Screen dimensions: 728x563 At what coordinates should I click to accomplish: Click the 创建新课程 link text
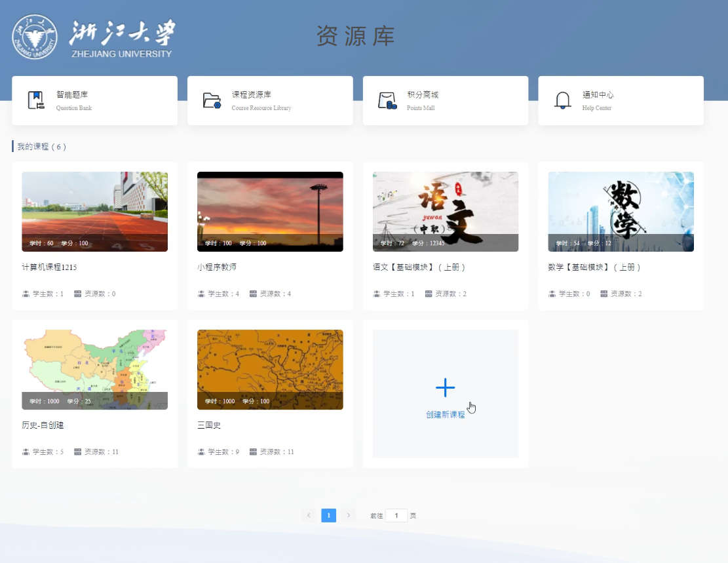point(445,415)
